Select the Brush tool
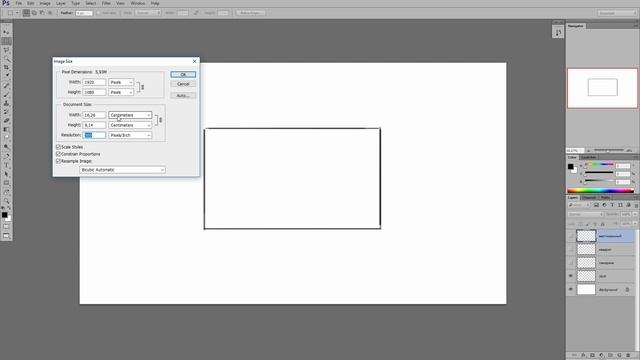 (6, 94)
